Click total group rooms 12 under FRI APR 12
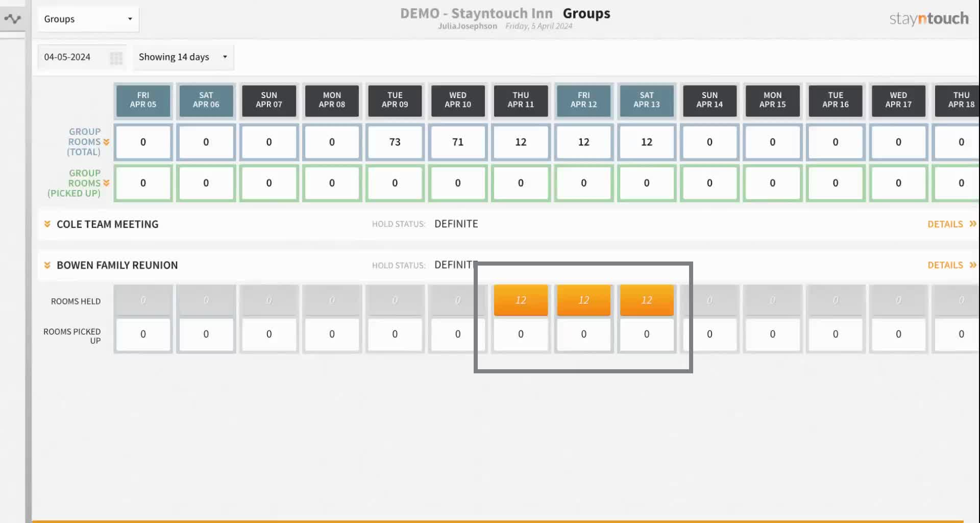Image resolution: width=980 pixels, height=523 pixels. [x=584, y=142]
